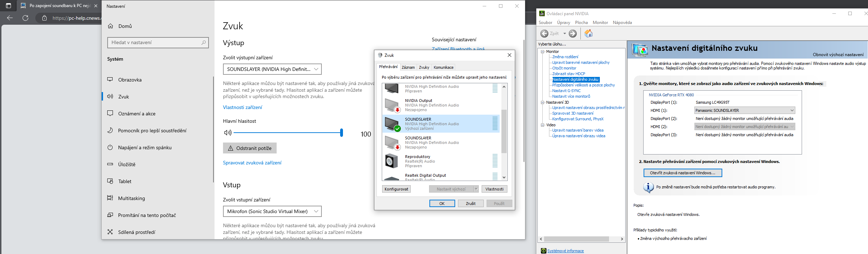Screen dimensions: 868x254
Task: Open the input device Mikrofon dropdown
Action: point(272,211)
